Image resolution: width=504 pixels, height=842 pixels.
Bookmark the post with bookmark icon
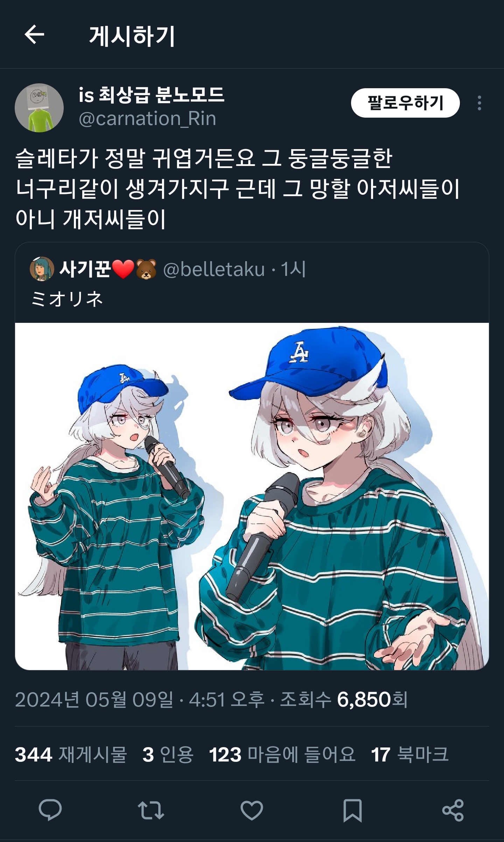(x=352, y=810)
